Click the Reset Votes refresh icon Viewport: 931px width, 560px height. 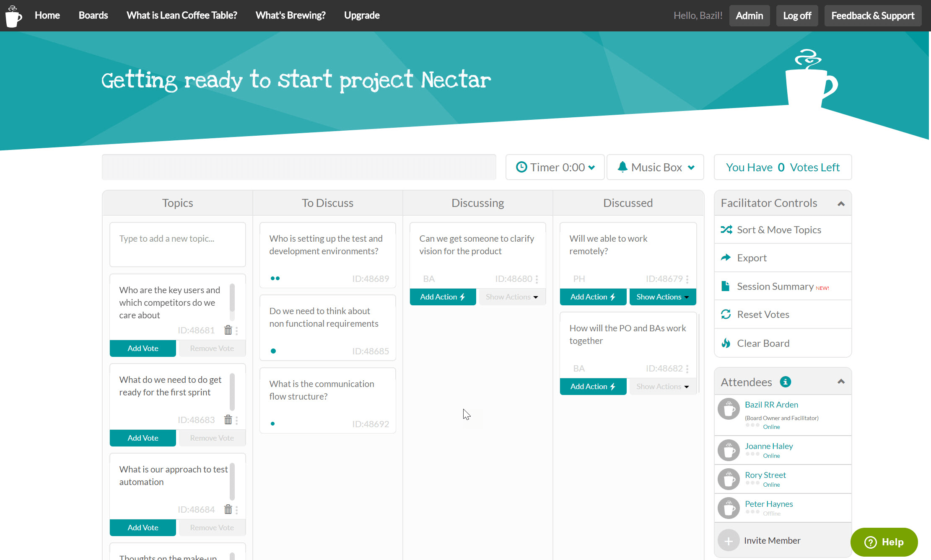coord(726,314)
